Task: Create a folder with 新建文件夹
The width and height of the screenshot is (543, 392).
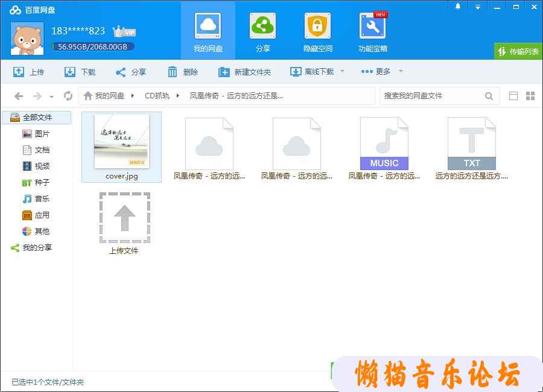Action: (244, 72)
